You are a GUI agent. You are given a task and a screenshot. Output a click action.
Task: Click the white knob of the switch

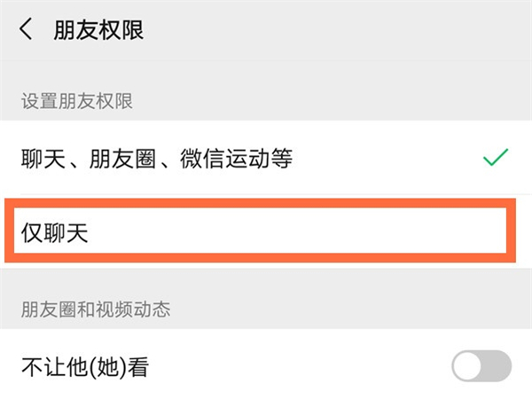(x=468, y=365)
